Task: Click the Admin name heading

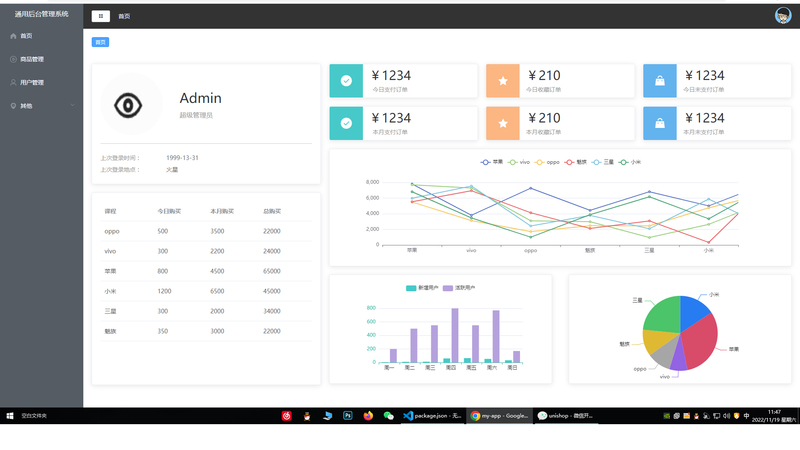Action: coord(201,98)
